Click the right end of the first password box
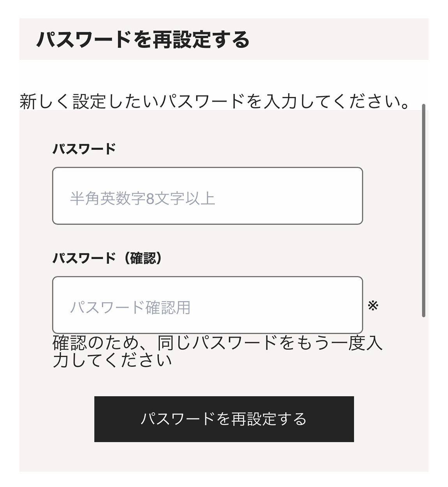 point(351,196)
